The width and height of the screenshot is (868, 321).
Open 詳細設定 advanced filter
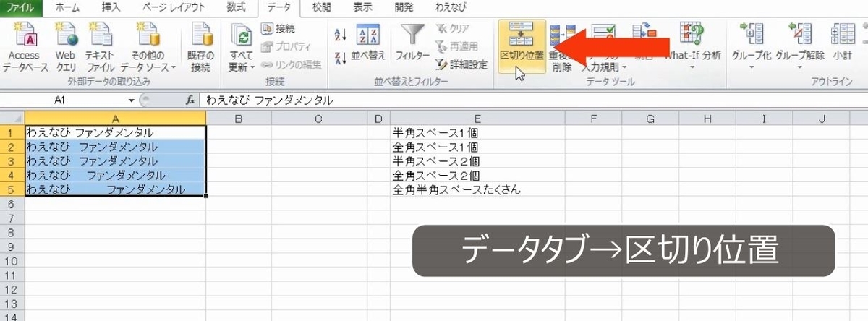tap(461, 64)
